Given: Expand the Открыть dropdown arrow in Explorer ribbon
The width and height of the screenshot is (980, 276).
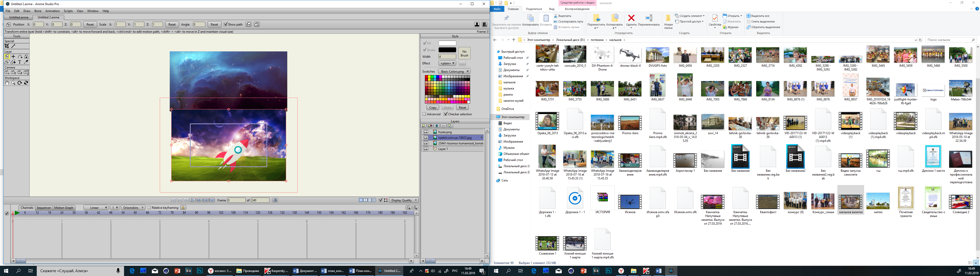Looking at the screenshot, I should pyautogui.click(x=741, y=16).
